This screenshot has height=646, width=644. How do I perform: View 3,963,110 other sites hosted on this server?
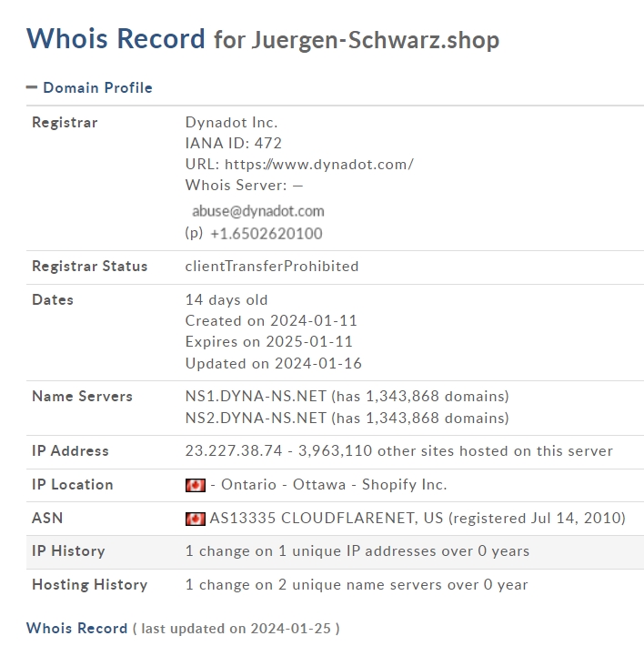456,450
